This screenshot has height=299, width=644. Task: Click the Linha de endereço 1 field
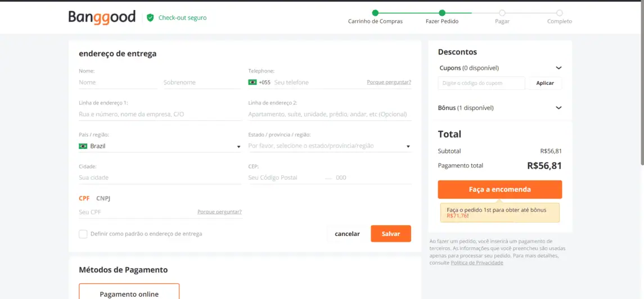[x=160, y=115]
